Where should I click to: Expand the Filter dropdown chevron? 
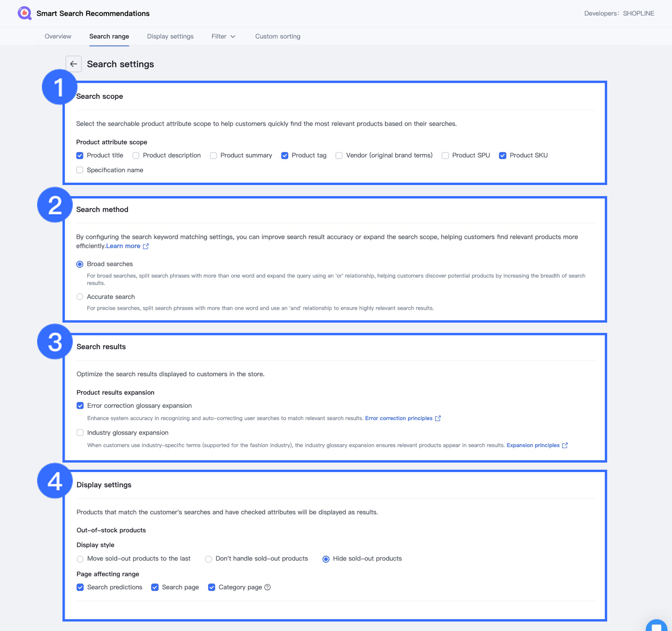coord(233,36)
